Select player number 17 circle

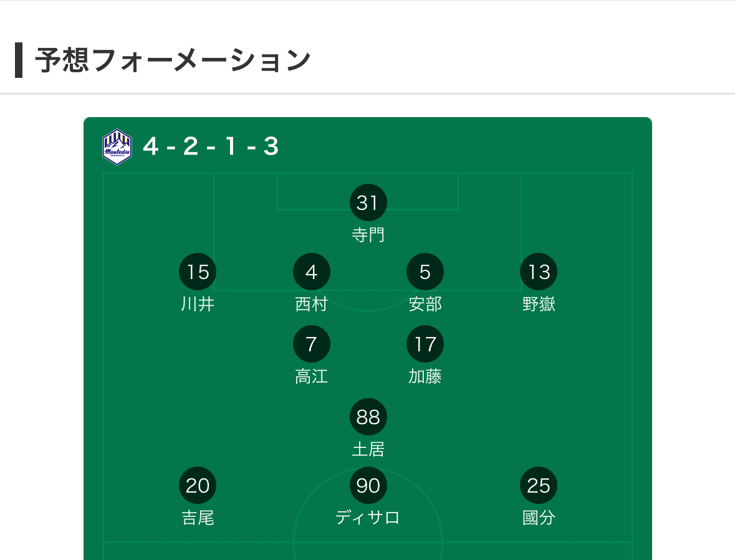(x=425, y=344)
